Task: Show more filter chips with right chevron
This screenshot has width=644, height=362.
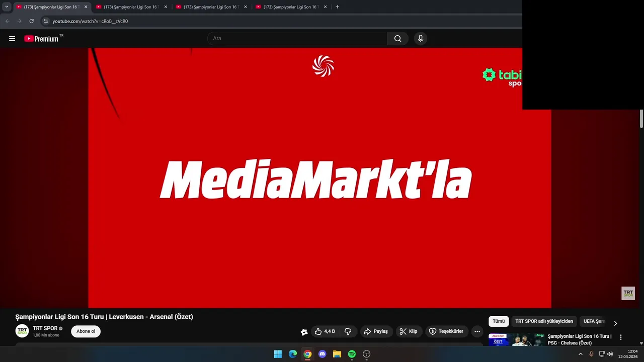Action: pos(615,323)
